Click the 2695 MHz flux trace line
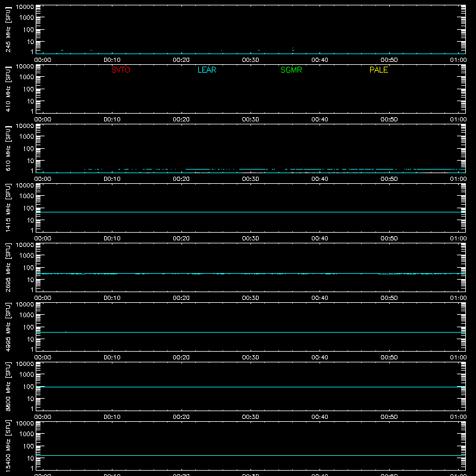 [250, 274]
